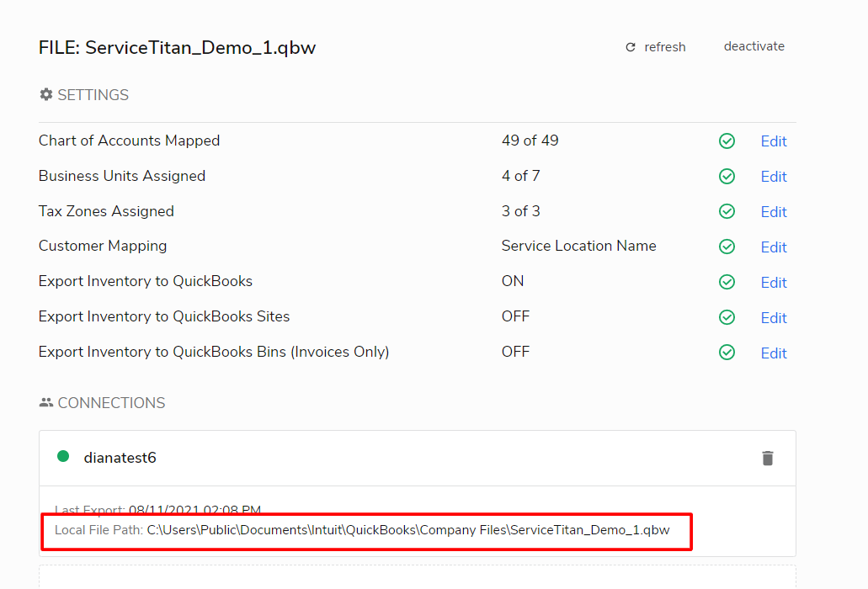Click check mark icon for Customer Mapping
This screenshot has width=868, height=589.
(727, 247)
